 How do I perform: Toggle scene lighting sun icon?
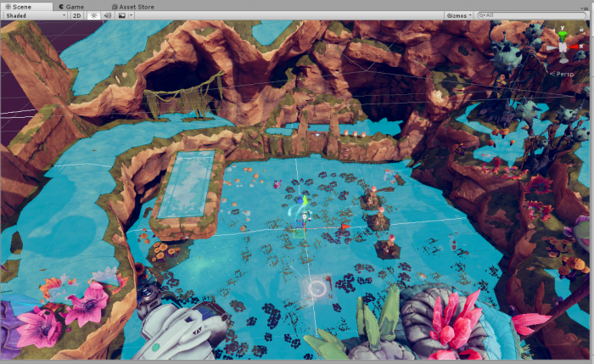[x=93, y=15]
